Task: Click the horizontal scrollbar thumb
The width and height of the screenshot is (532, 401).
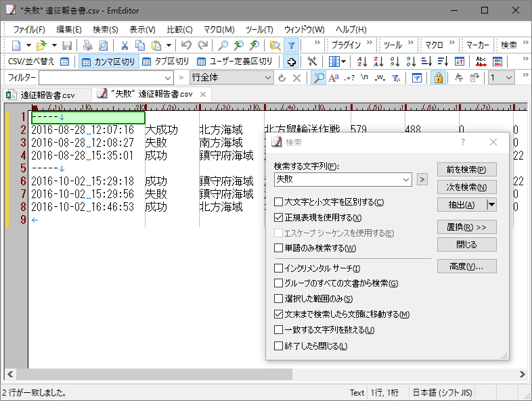Action: click(x=154, y=374)
